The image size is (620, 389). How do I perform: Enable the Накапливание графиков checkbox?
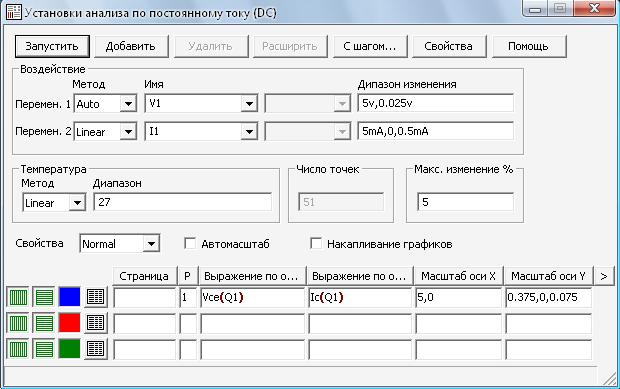[x=316, y=244]
